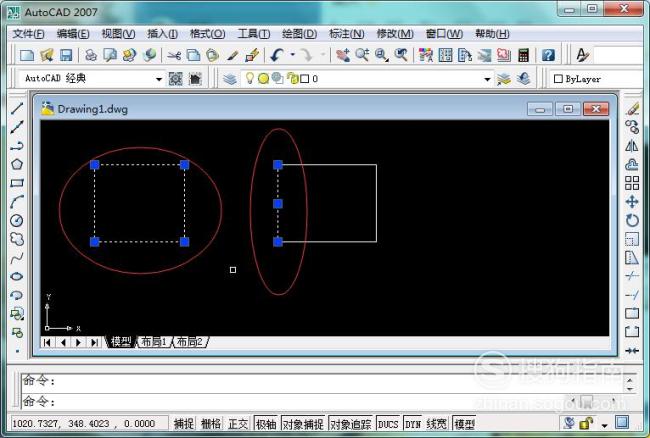
Task: Click the toolbar lock icon in status bar
Action: [x=586, y=423]
